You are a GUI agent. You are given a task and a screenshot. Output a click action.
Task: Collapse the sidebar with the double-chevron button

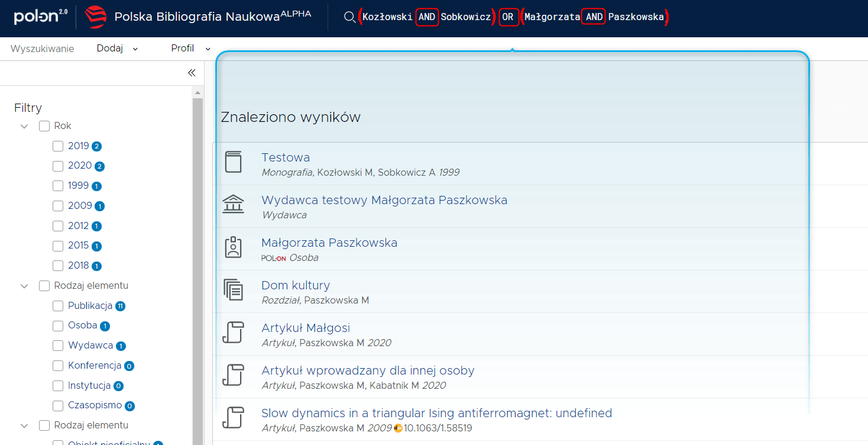191,72
